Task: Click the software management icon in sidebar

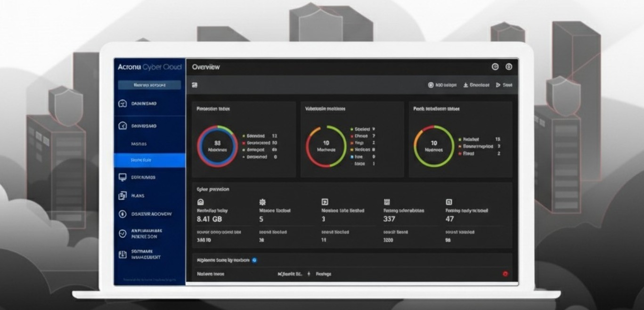Action: (x=122, y=254)
